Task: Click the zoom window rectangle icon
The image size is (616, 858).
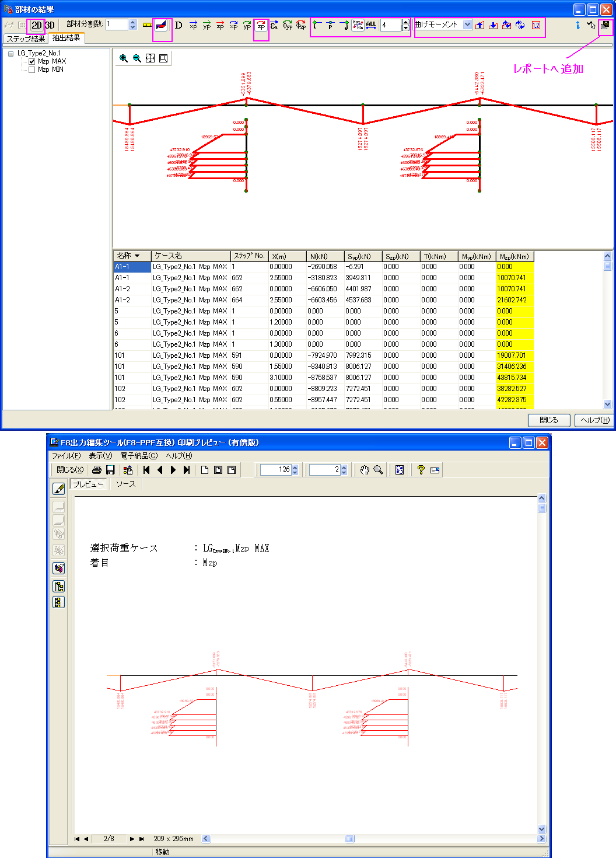Action: 163,58
